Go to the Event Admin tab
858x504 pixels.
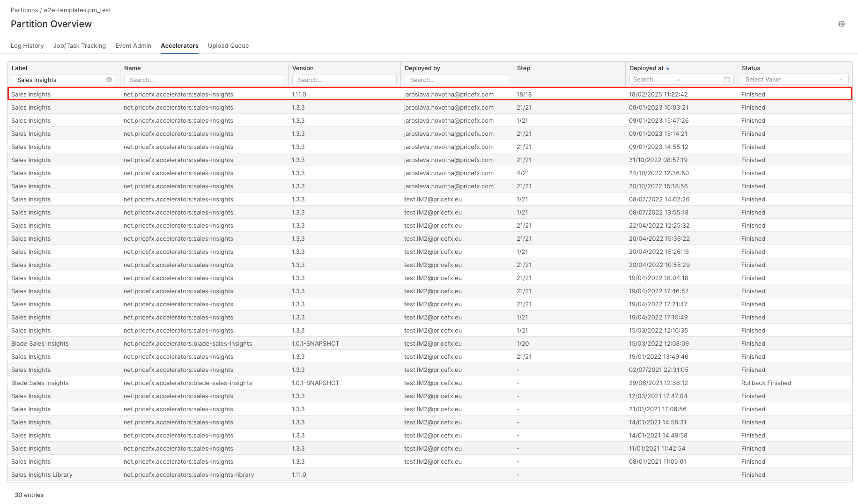[x=133, y=46]
